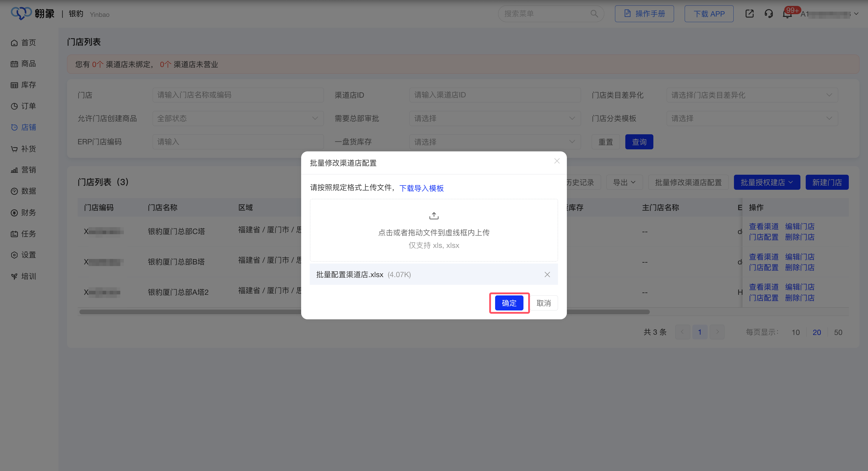Go to the 订单 orders section
The image size is (868, 471).
(x=28, y=106)
